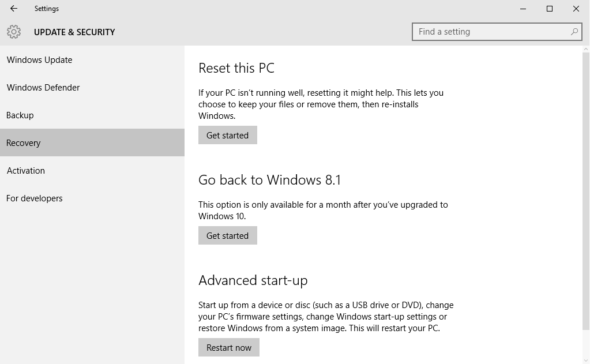This screenshot has width=590, height=364.
Task: Click the Advanced start-up heading
Action: 253,280
